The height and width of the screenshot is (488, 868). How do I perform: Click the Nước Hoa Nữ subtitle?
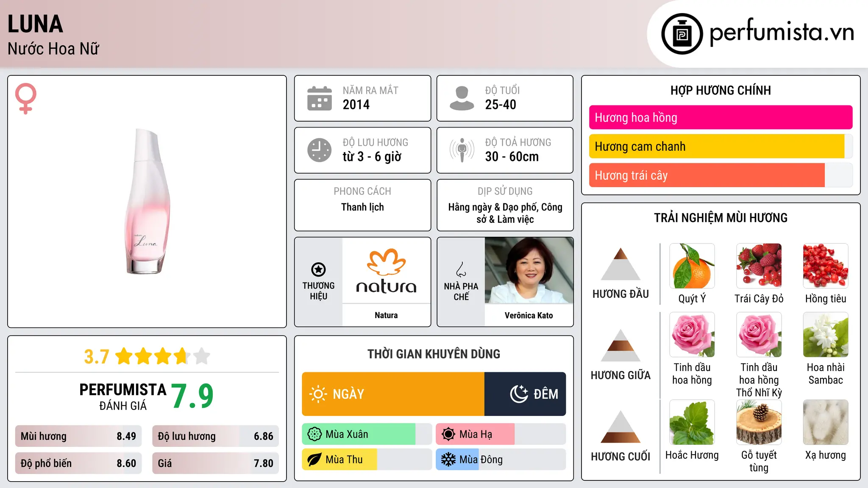53,49
